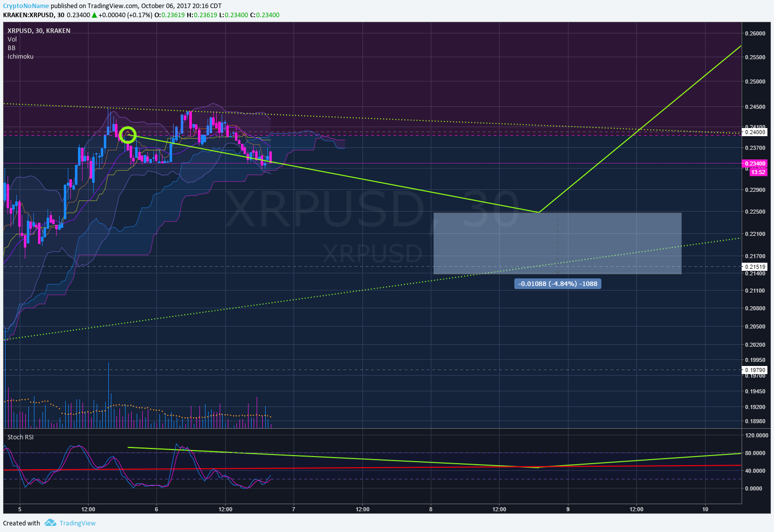Click the 0.24500 price axis tick
Viewport: 774px width, 532px height.
[x=755, y=107]
